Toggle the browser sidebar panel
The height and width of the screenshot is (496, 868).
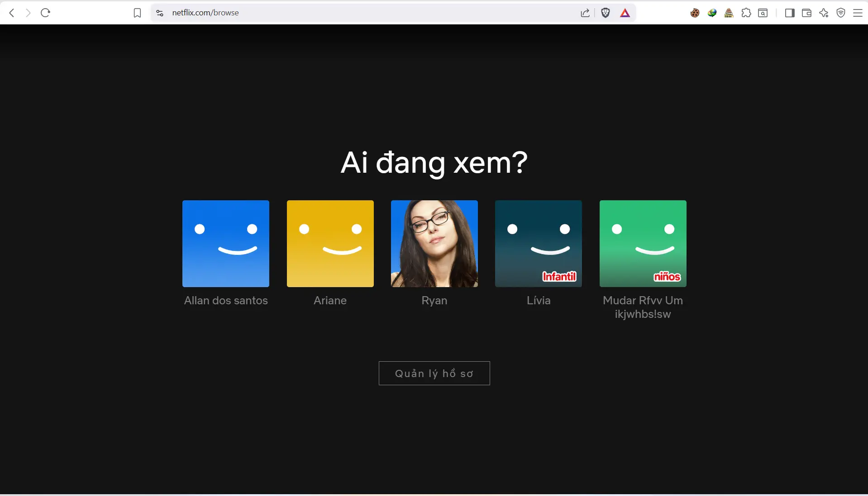pos(790,13)
